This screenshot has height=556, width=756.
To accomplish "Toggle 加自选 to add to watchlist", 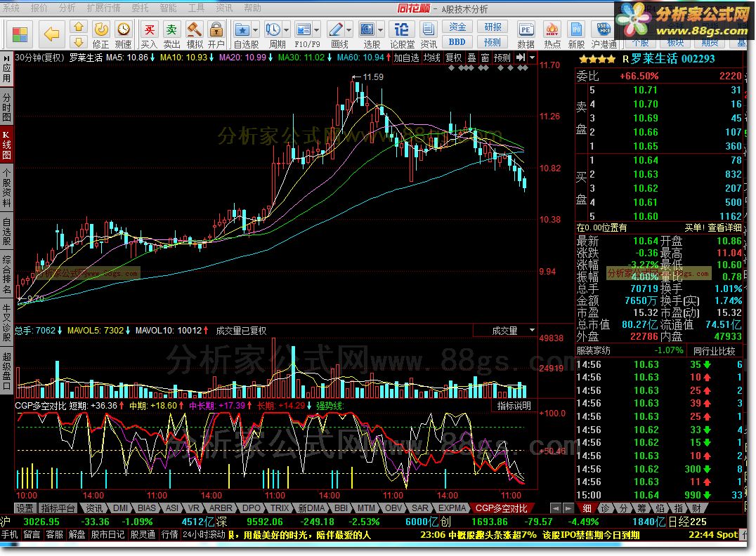I will [406, 58].
